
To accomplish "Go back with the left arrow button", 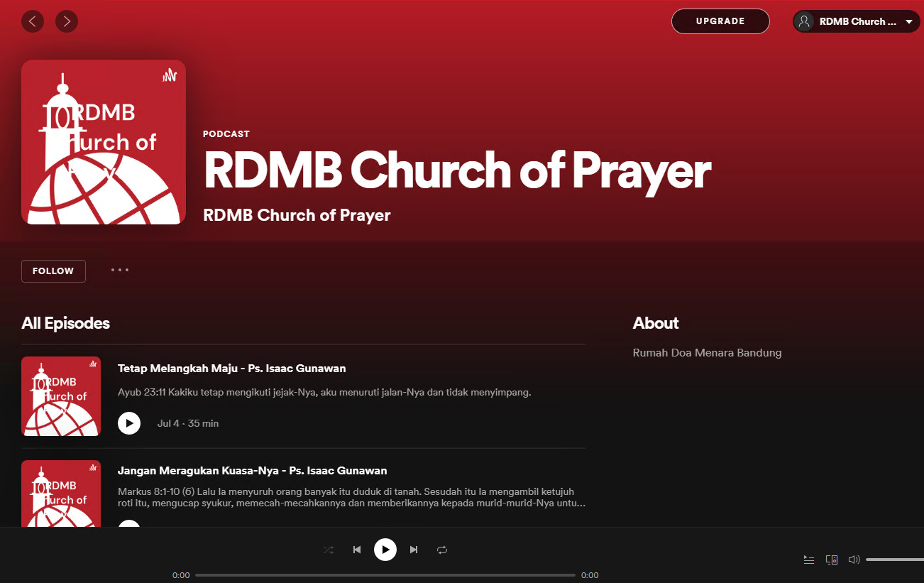I will pyautogui.click(x=33, y=21).
